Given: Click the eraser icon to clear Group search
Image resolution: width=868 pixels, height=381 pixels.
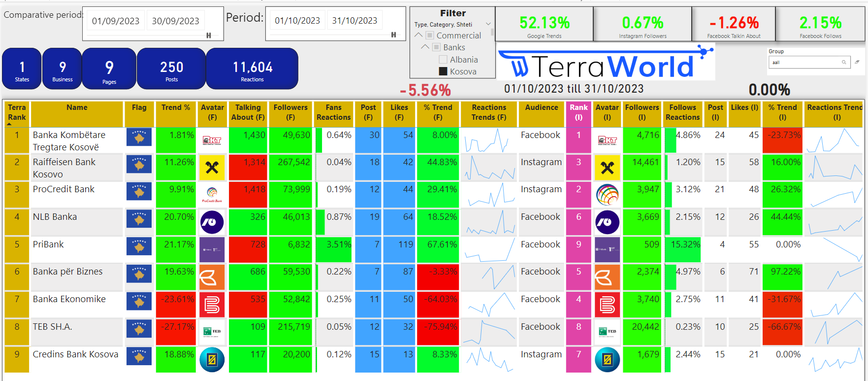Looking at the screenshot, I should point(857,62).
